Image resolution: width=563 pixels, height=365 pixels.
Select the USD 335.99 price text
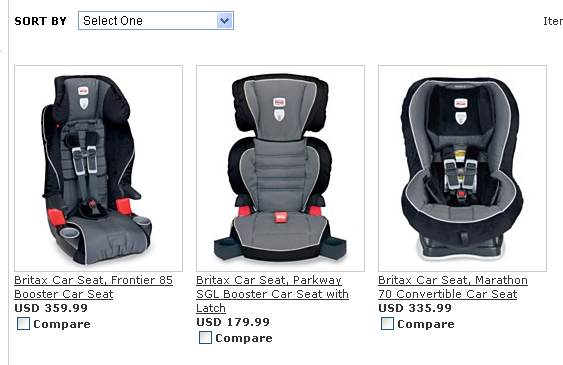click(415, 308)
